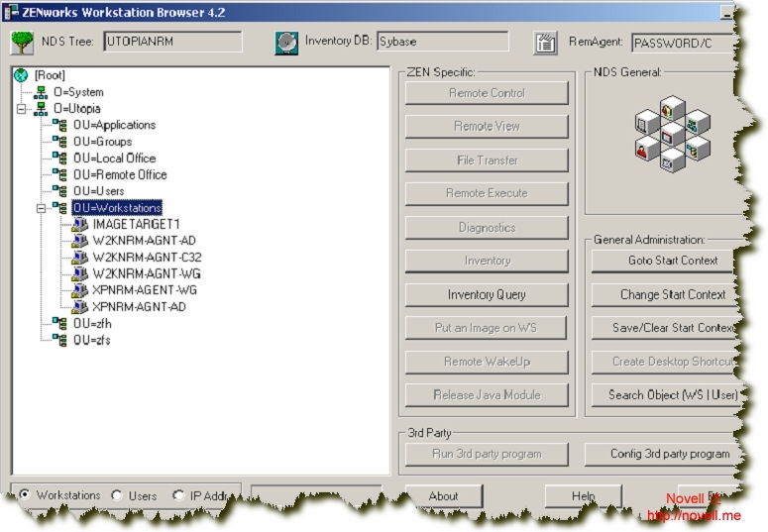The width and height of the screenshot is (768, 532).
Task: Select the IP Addr radio button
Action: [x=178, y=495]
